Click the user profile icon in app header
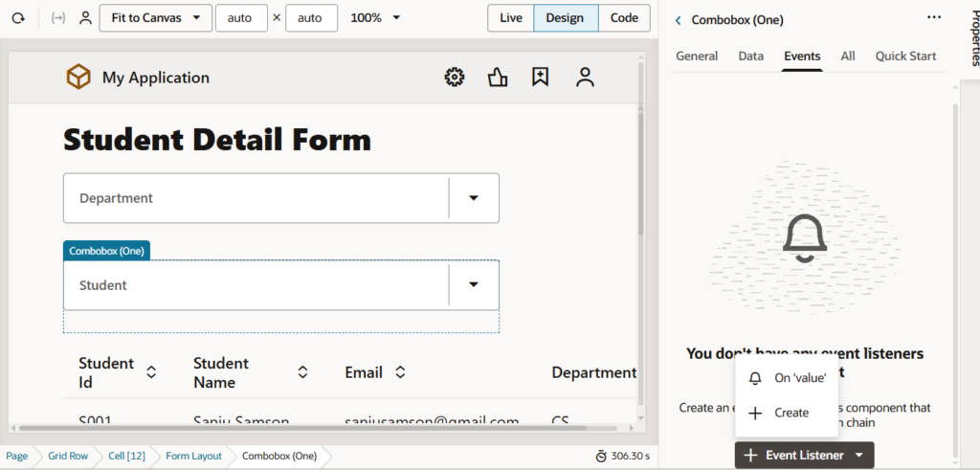The width and height of the screenshot is (980, 470). click(x=585, y=78)
